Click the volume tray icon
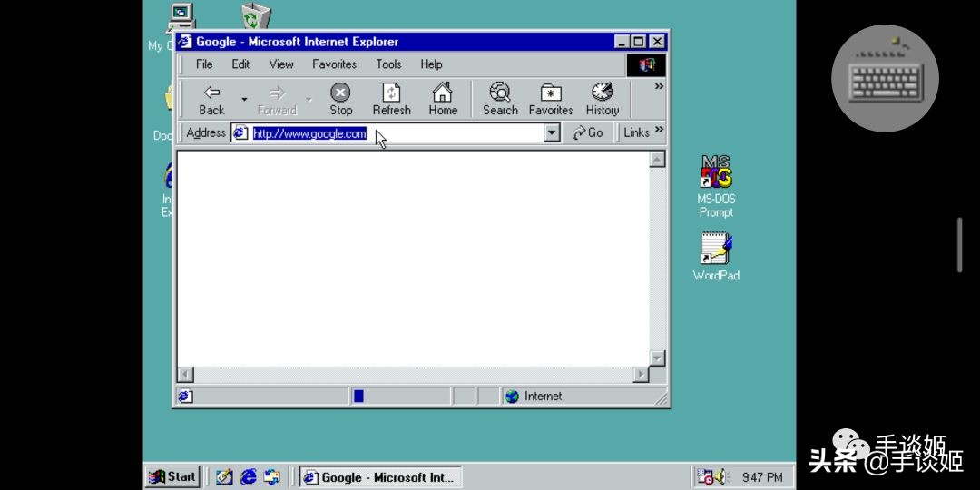The width and height of the screenshot is (980, 490). tap(722, 477)
